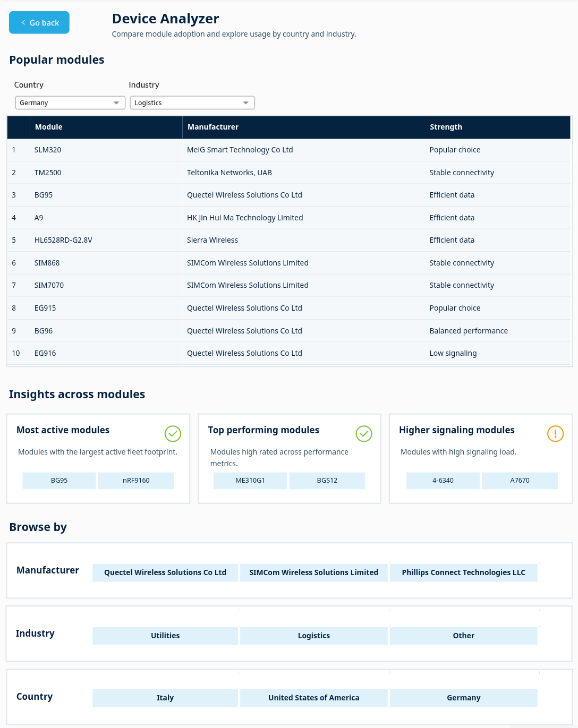
Task: Open the Country dropdown showing Germany
Action: pyautogui.click(x=70, y=102)
